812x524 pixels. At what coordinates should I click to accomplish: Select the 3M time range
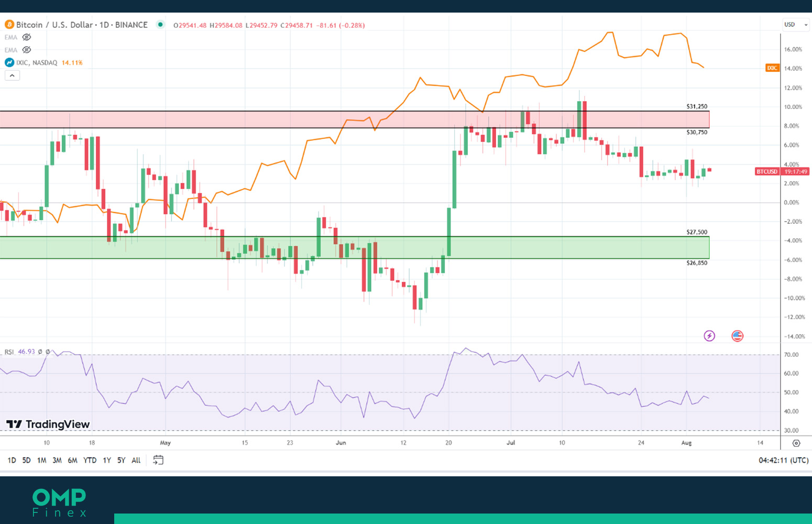[57, 461]
